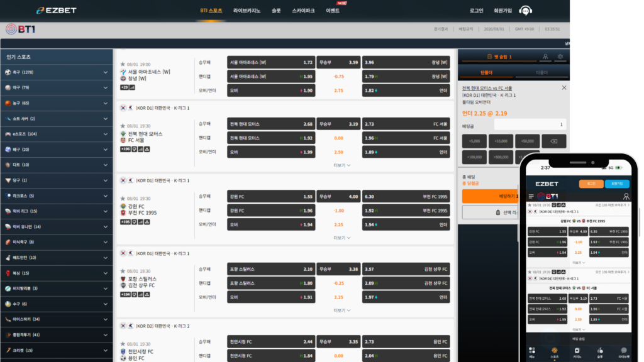The width and height of the screenshot is (644, 362).
Task: Open 경기결과 link in the sub header
Action: pos(441,29)
